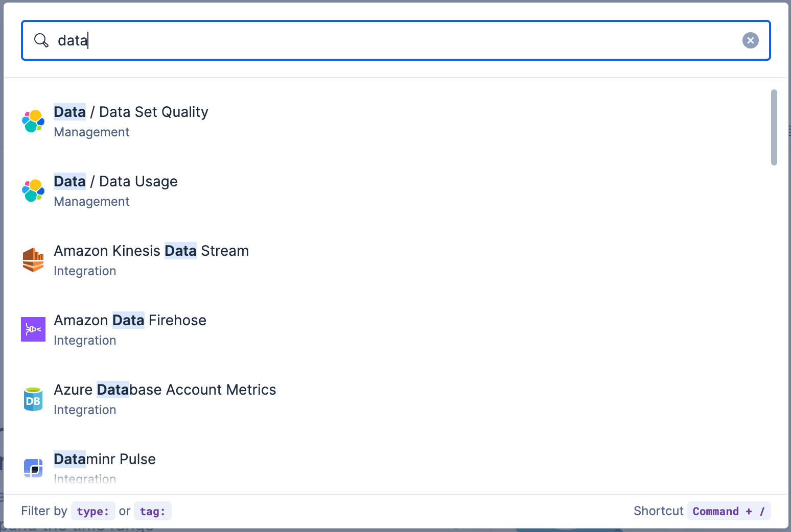Click 'Management' label under Data Usage
The image size is (791, 532).
click(x=91, y=202)
